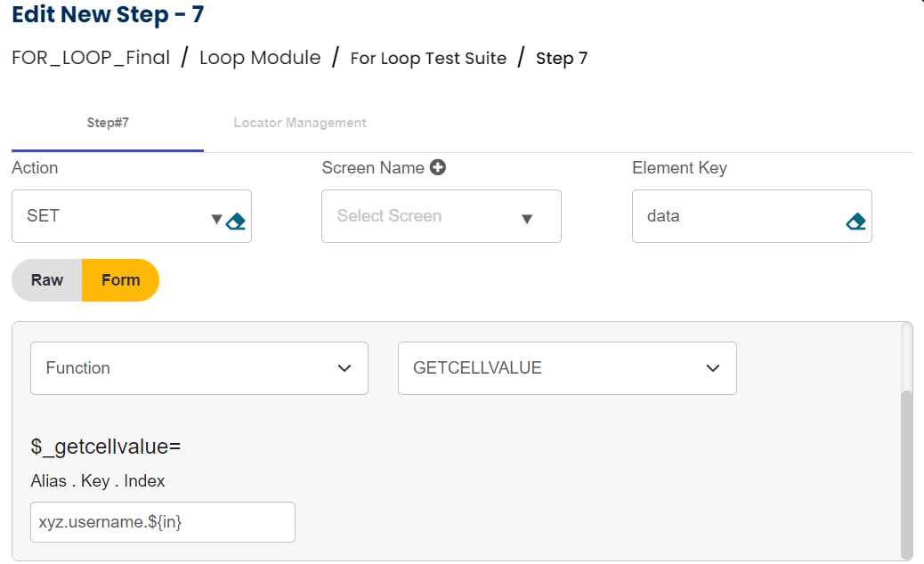Clear the Element Key using eraser icon
The height and width of the screenshot is (564, 924).
(x=855, y=221)
